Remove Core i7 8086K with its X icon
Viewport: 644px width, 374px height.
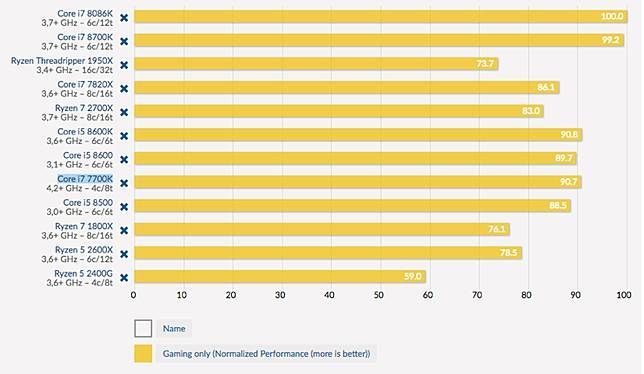point(124,18)
